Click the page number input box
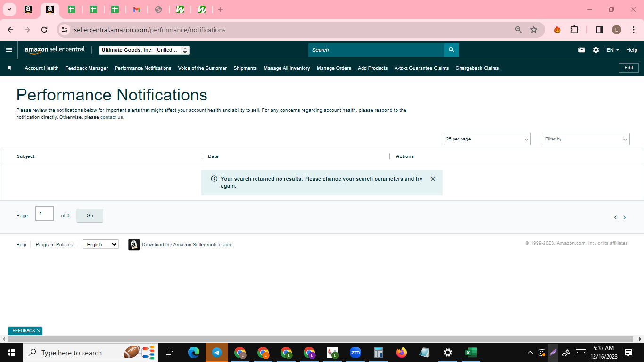This screenshot has height=362, width=644. coord(44,214)
